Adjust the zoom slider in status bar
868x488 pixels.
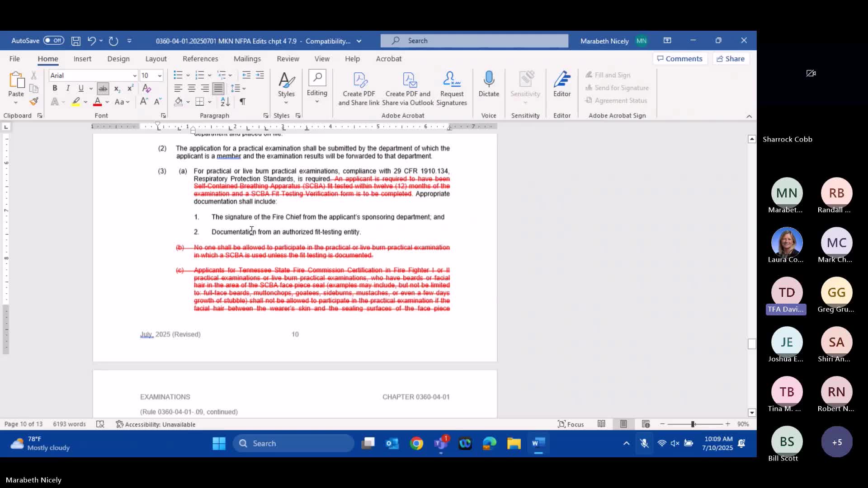tap(693, 424)
